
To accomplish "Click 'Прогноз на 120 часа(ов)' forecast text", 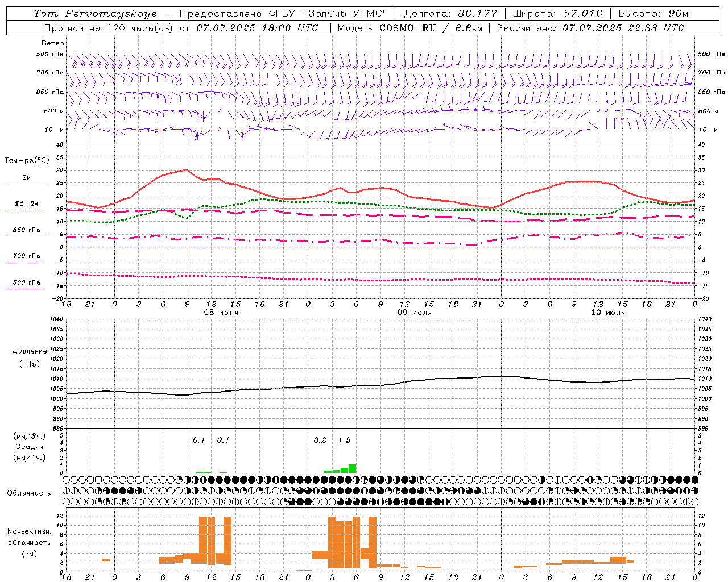I will pos(109,28).
